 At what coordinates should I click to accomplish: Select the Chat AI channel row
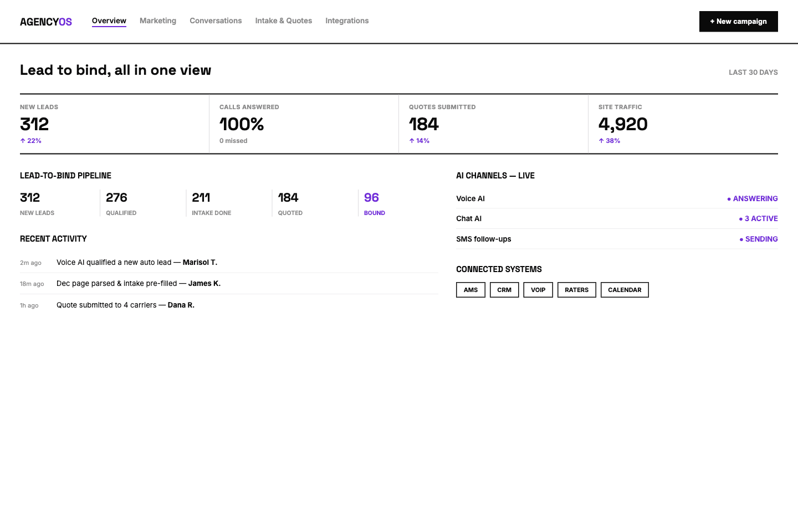pyautogui.click(x=617, y=219)
